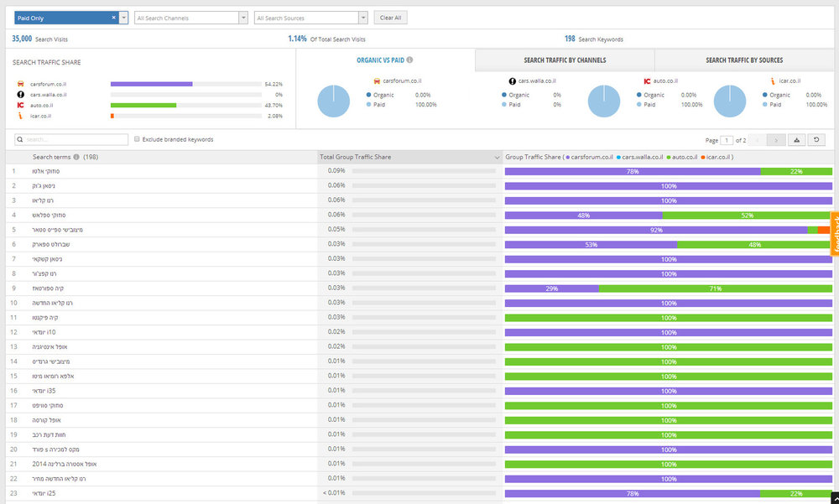Click the info icon next to Search terms
This screenshot has height=504, width=839.
click(76, 157)
